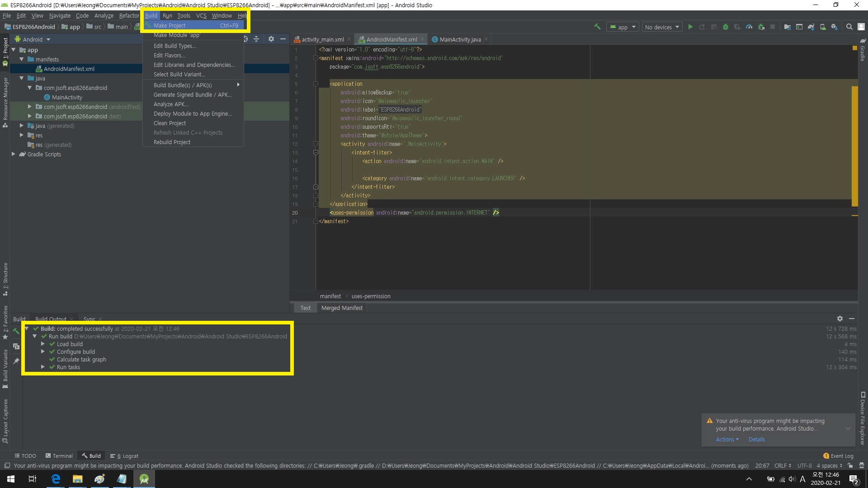Click the Debug app bug icon

coord(726,27)
